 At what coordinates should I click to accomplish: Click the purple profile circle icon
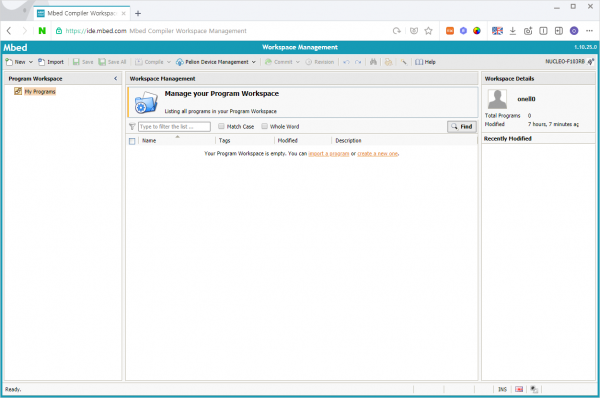coord(574,31)
